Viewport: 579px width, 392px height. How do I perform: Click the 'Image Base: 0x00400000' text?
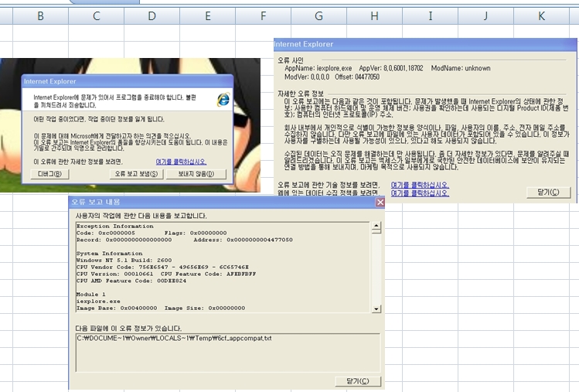click(117, 308)
